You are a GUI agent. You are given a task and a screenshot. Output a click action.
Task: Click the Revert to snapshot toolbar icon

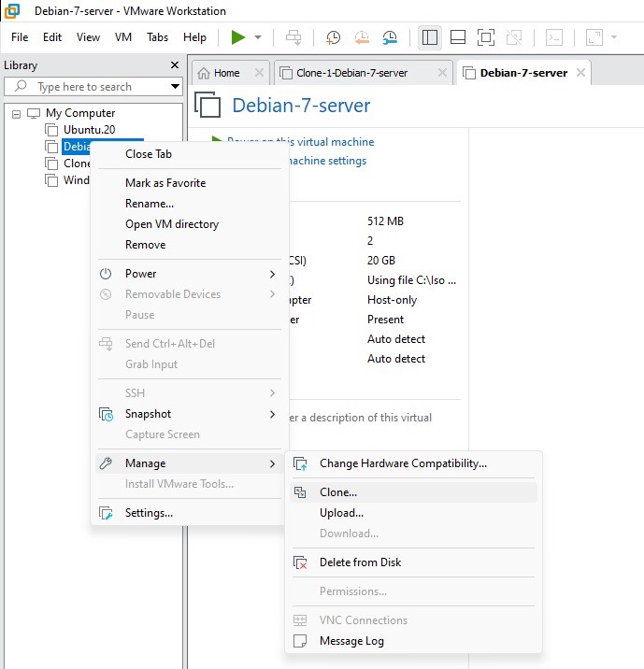point(362,37)
